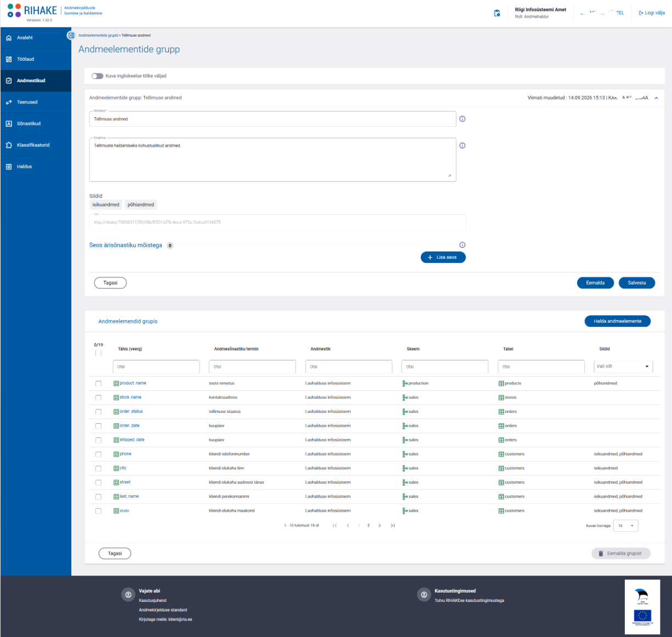Click the table icon beside product_name

point(116,383)
